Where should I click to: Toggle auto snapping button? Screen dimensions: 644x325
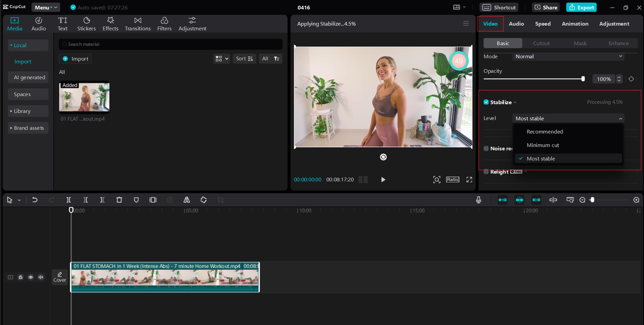click(x=519, y=200)
